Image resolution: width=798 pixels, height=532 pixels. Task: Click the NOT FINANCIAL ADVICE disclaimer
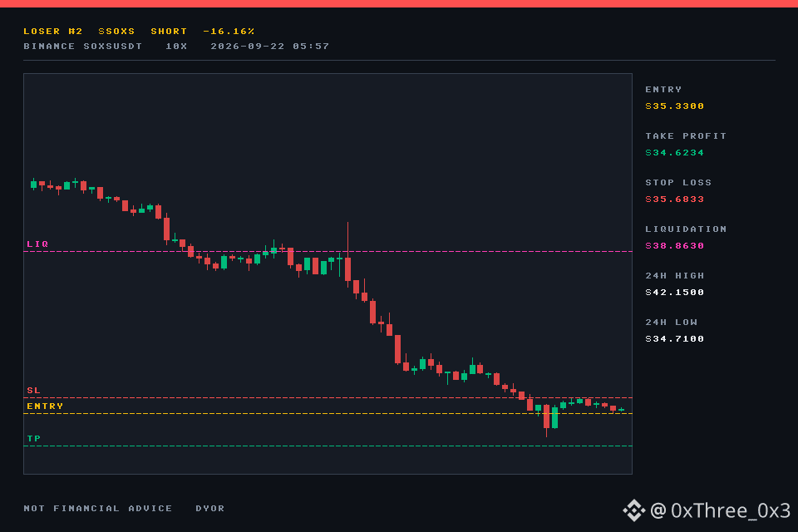coord(98,509)
